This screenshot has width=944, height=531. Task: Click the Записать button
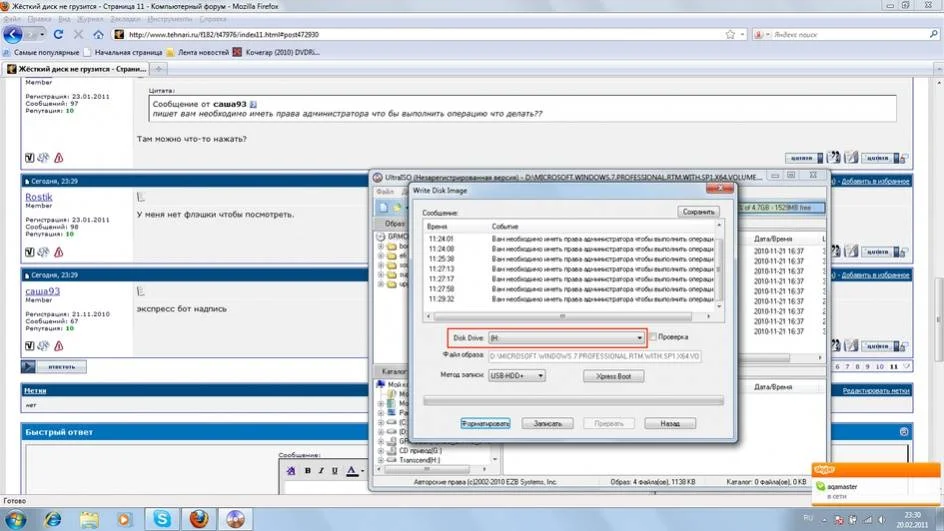click(547, 423)
